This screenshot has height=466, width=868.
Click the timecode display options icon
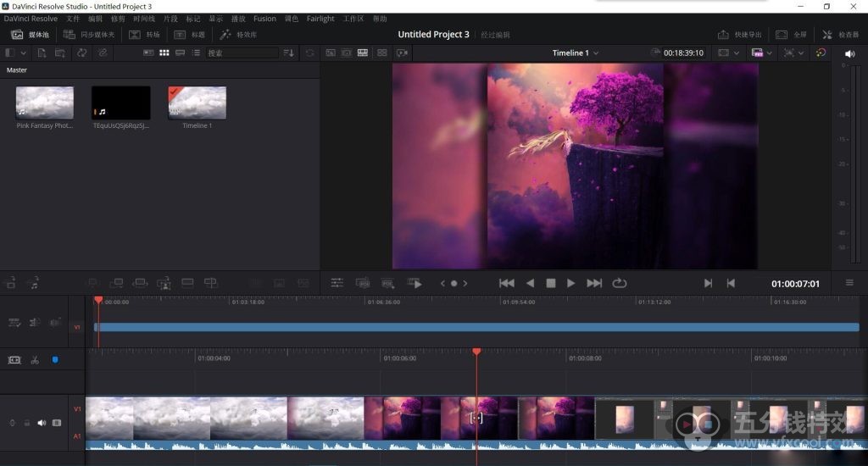363,283
